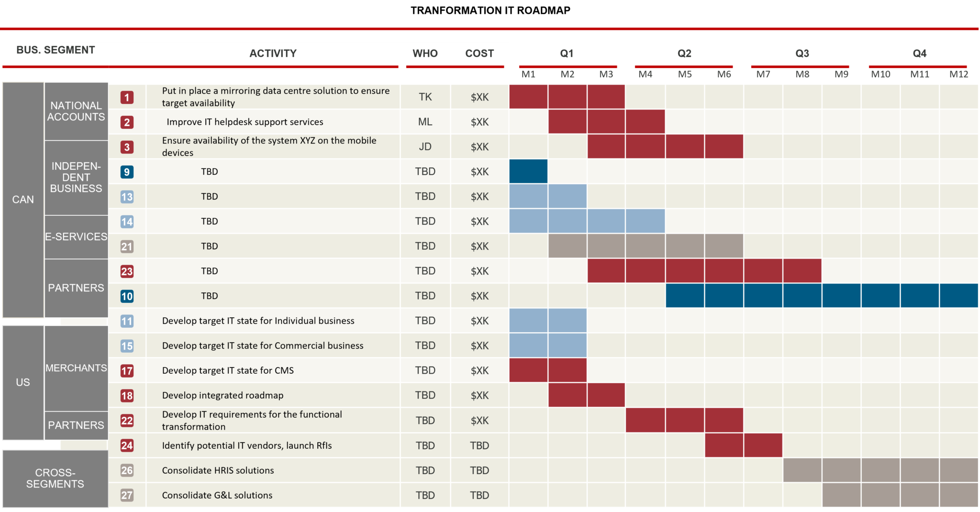Select the E-SERVICES segment block
Viewport: 980px width, 512px height.
click(x=76, y=237)
